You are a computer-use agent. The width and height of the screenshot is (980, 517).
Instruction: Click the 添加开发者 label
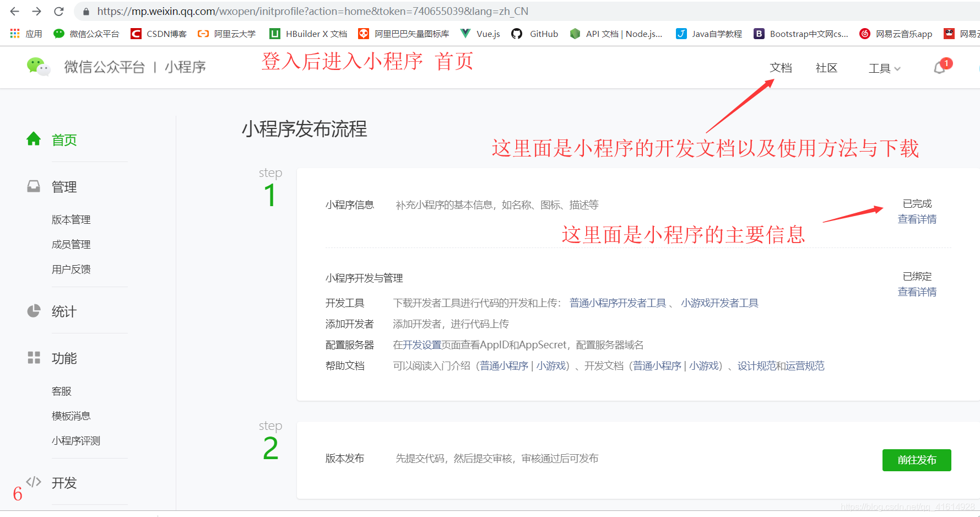point(350,324)
